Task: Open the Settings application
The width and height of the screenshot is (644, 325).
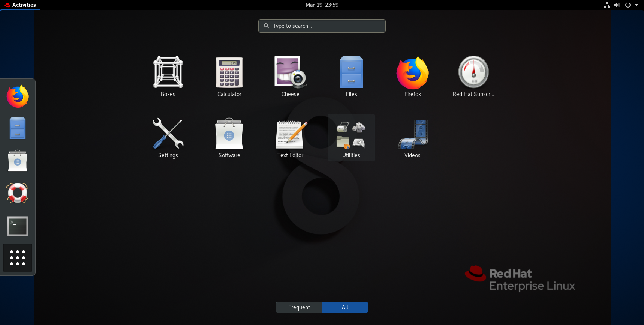Action: point(168,138)
